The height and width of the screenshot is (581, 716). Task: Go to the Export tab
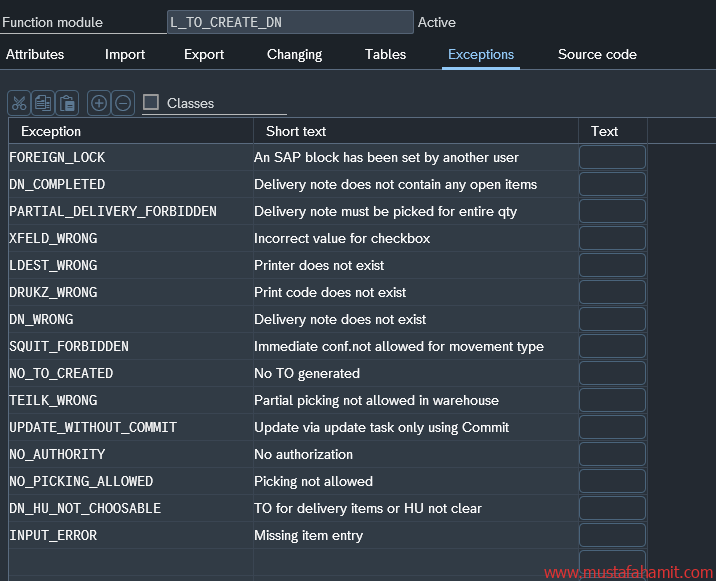click(204, 54)
